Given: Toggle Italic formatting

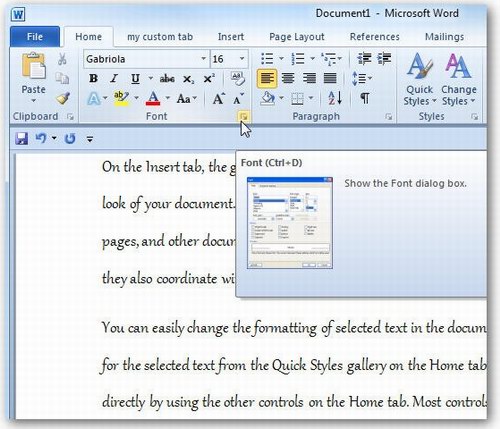Looking at the screenshot, I should click(114, 79).
